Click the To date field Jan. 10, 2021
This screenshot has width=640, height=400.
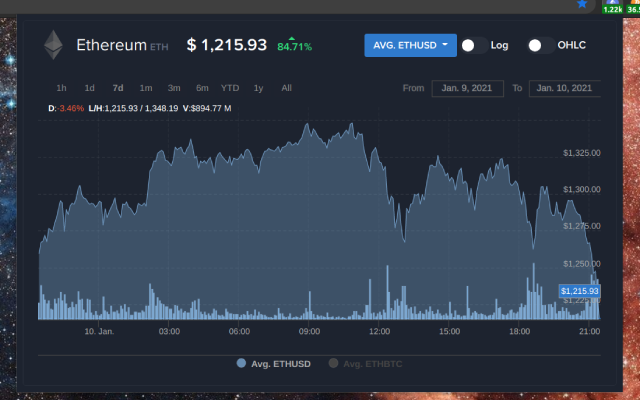point(564,89)
